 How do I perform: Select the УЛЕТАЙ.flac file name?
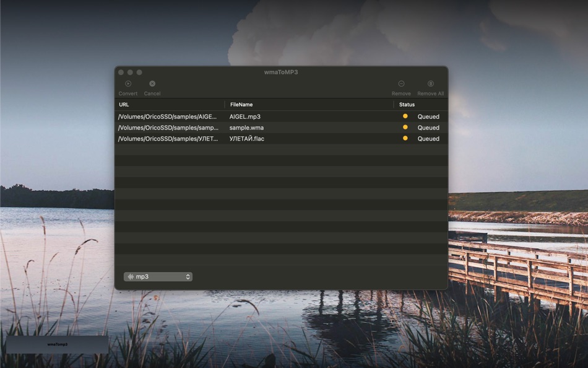pyautogui.click(x=247, y=139)
